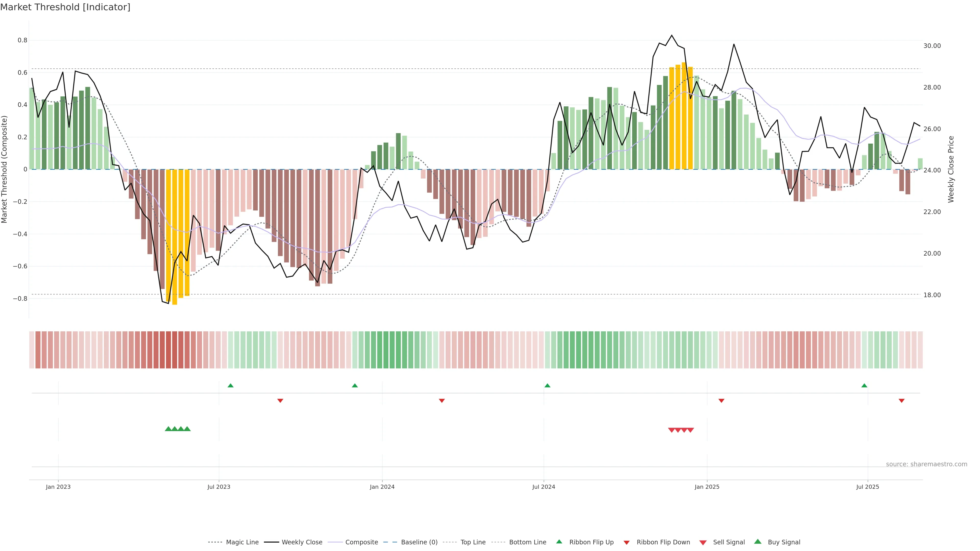Click the Ribbon Flip Down legend triangle icon
This screenshot has height=551, width=980.
click(x=626, y=543)
